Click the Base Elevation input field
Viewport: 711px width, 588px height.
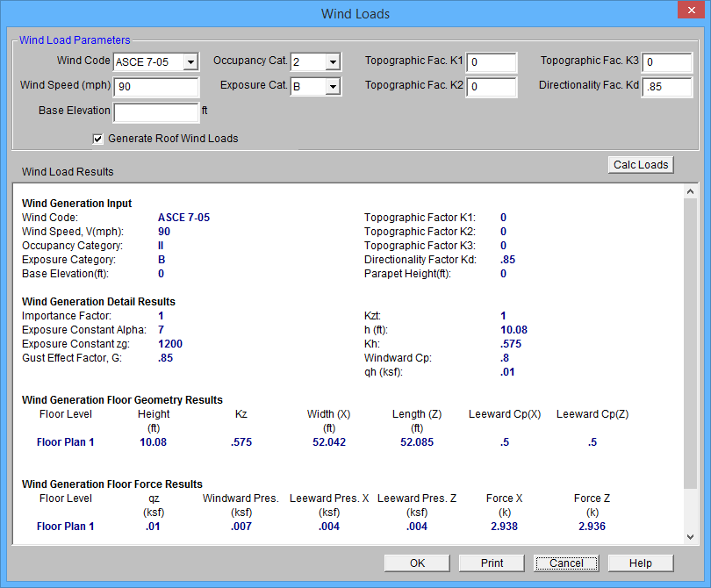[x=156, y=111]
